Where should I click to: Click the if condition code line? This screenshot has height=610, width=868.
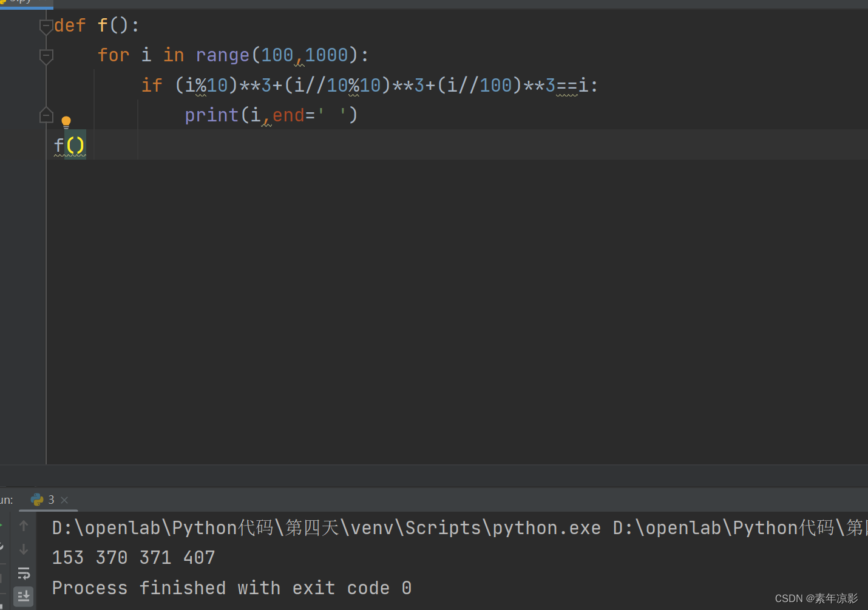(370, 85)
